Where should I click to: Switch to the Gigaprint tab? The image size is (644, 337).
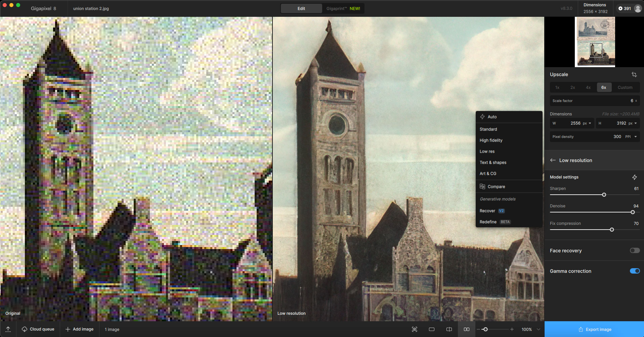(343, 9)
